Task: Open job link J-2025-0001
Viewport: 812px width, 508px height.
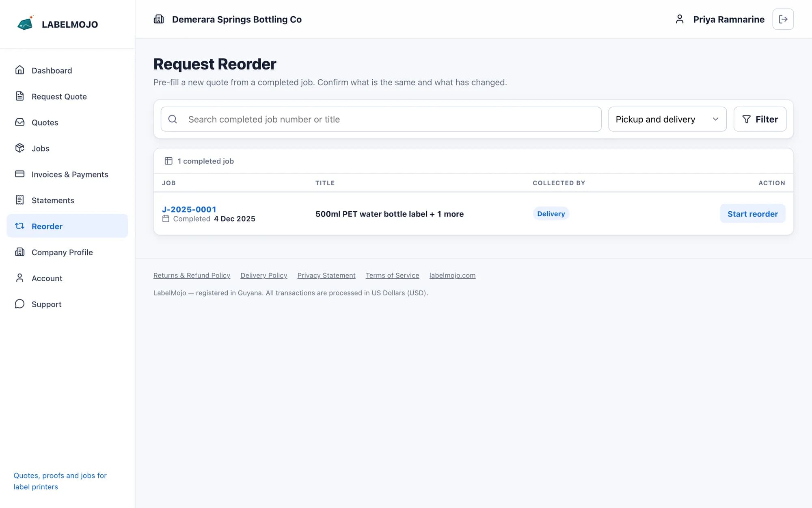Action: click(189, 209)
